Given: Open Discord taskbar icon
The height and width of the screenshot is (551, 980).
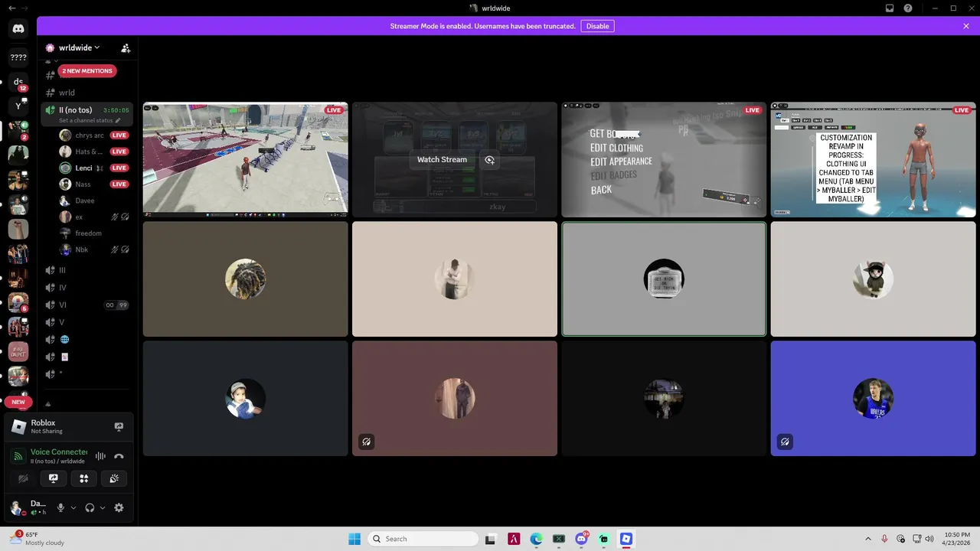Looking at the screenshot, I should [582, 539].
